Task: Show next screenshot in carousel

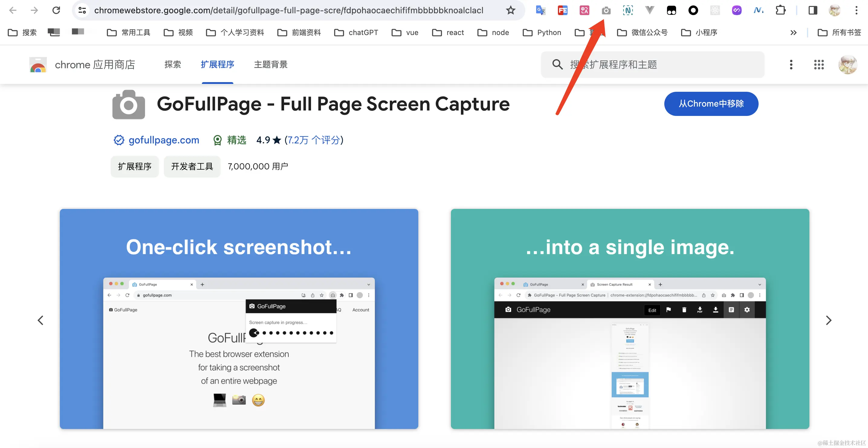Action: (x=829, y=320)
